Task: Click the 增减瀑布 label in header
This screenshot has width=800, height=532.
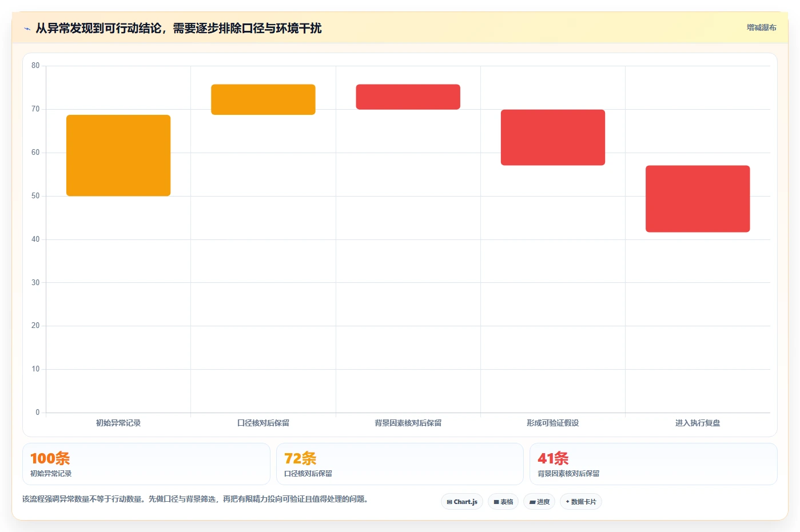Action: [761, 27]
